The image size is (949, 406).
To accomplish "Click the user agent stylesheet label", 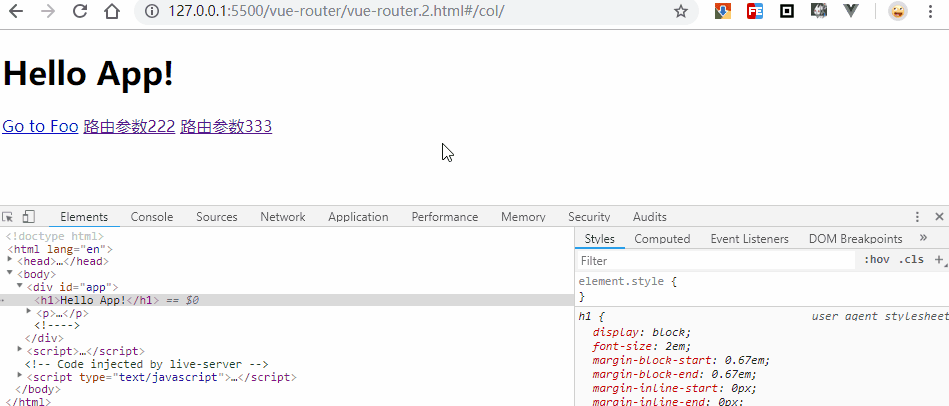I will (879, 316).
